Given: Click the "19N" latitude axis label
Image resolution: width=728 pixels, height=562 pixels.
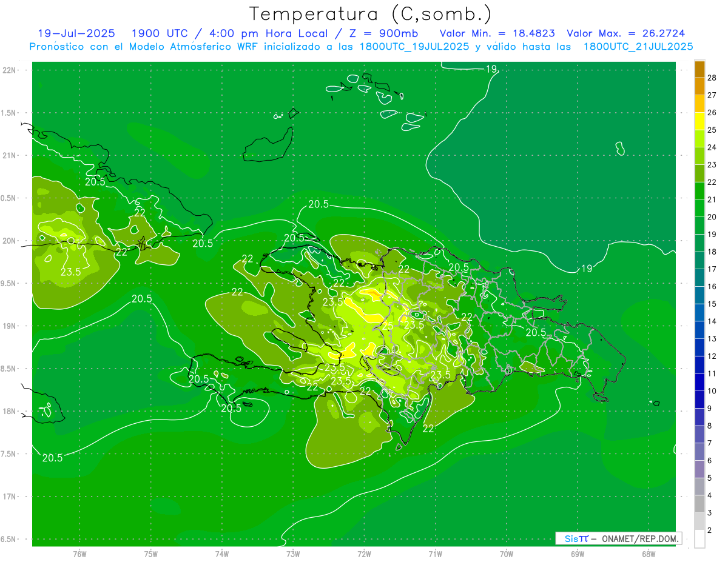Looking at the screenshot, I should pyautogui.click(x=10, y=326).
